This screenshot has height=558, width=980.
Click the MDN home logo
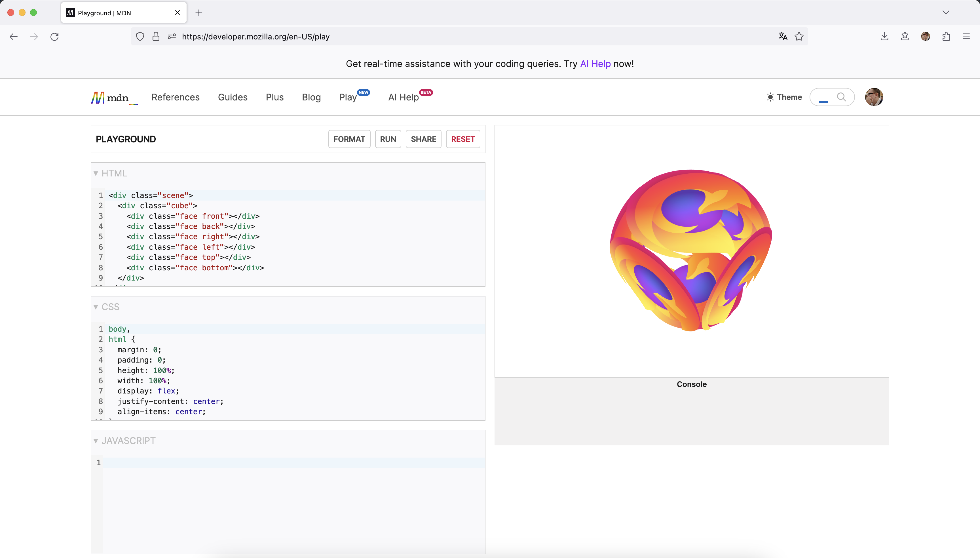[x=113, y=97]
